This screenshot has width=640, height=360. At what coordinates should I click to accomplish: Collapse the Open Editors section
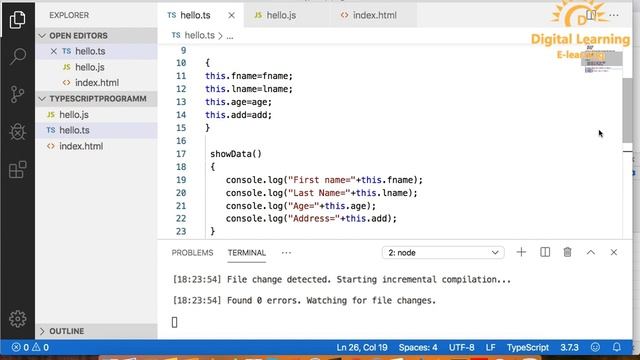96,36
